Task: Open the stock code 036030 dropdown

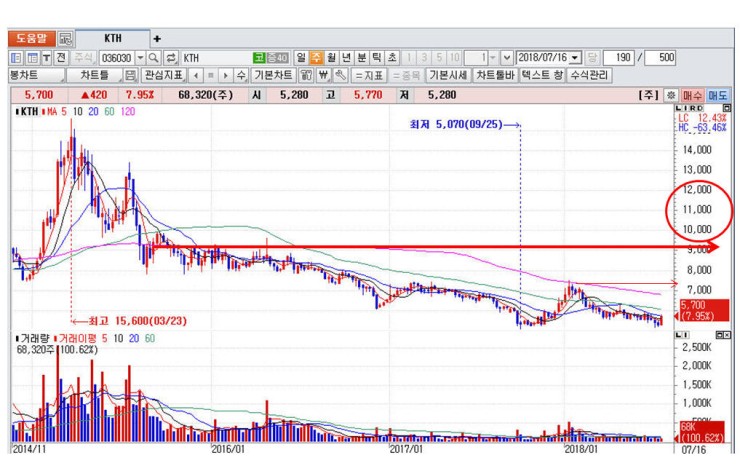Action: click(x=140, y=58)
